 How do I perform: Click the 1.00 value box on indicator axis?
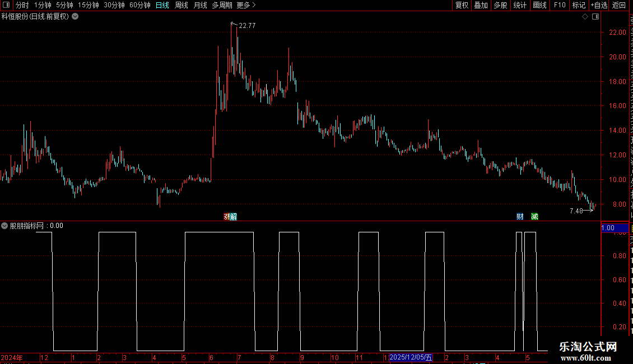615,228
